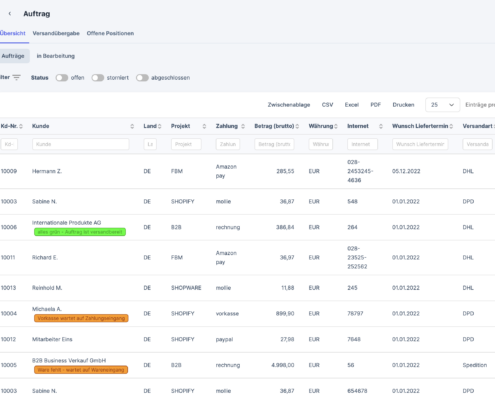Open the filter icon next to Status
The image size is (495, 400).
tap(16, 77)
